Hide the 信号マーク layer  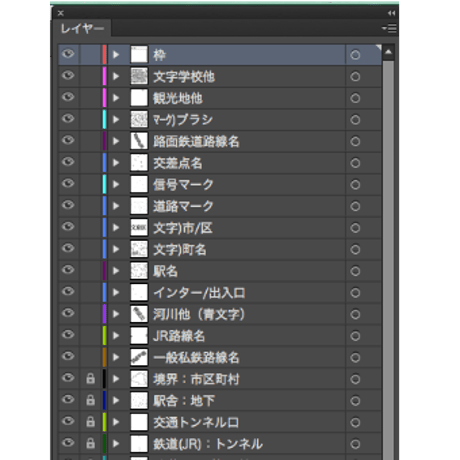68,184
